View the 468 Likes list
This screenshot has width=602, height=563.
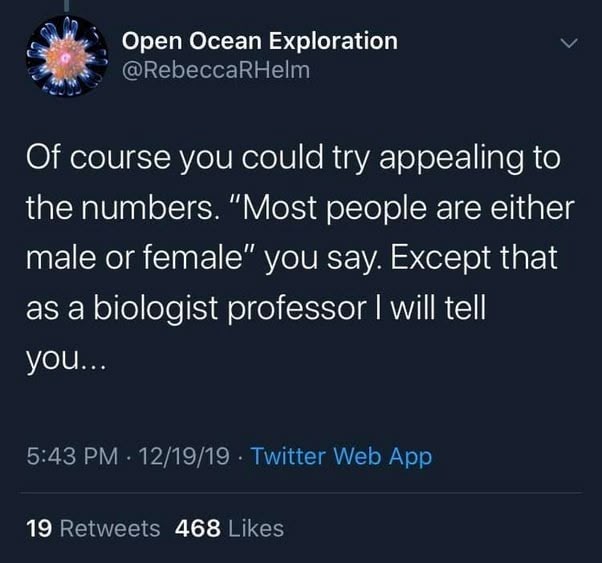229,528
